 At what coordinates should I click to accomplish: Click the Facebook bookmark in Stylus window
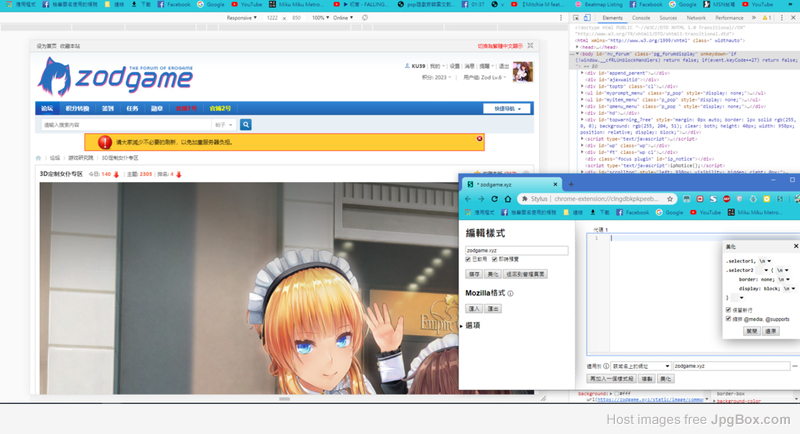point(632,212)
